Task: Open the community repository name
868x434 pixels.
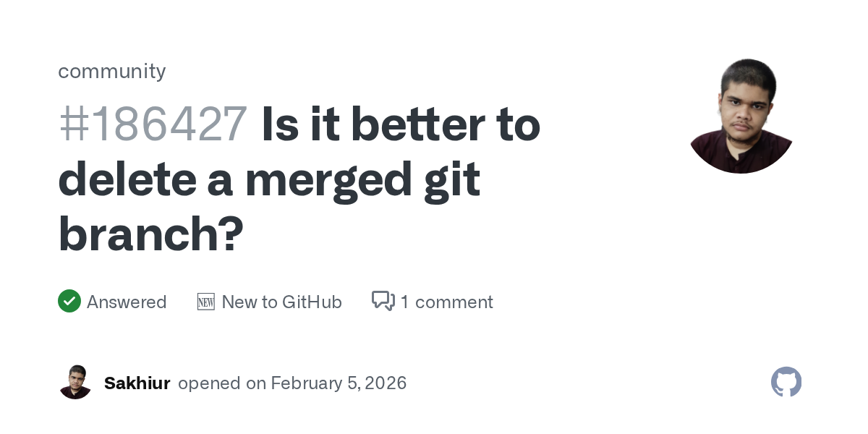Action: point(112,71)
